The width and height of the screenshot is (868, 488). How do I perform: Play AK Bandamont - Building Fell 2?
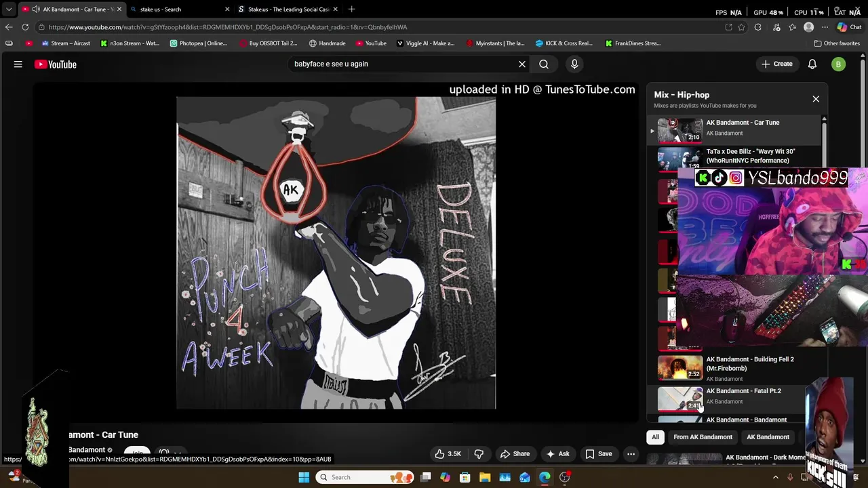[734, 369]
